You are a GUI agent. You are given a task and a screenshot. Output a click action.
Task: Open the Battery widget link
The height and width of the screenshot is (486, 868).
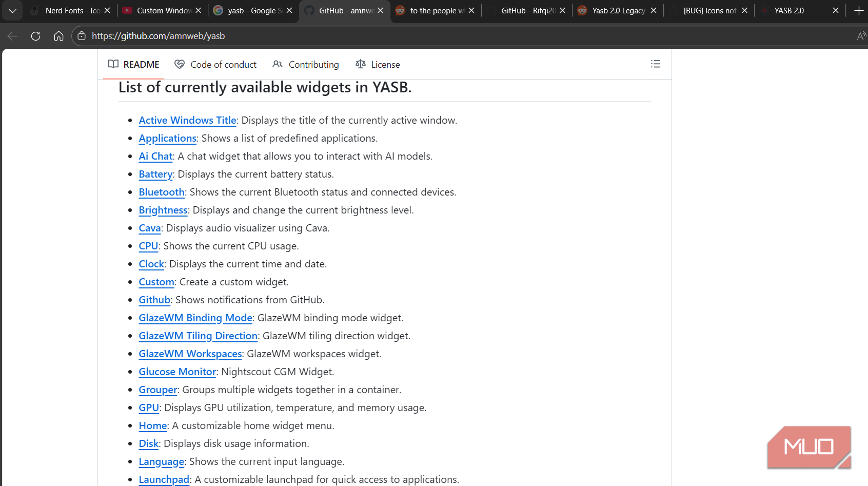[155, 174]
